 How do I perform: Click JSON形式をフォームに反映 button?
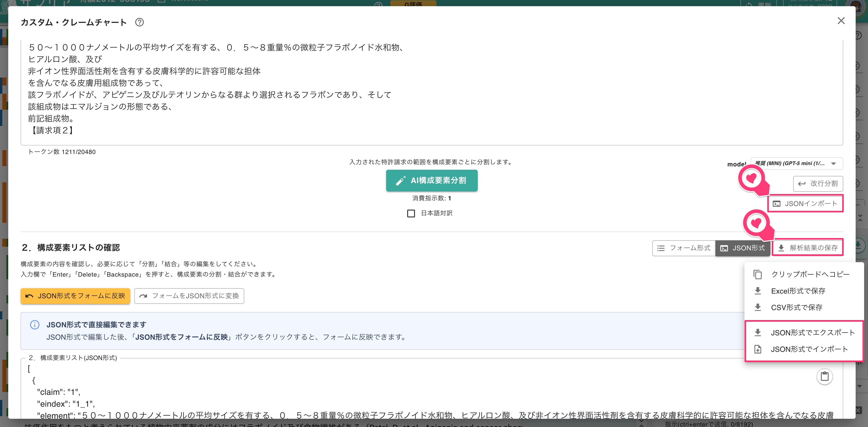(x=75, y=296)
